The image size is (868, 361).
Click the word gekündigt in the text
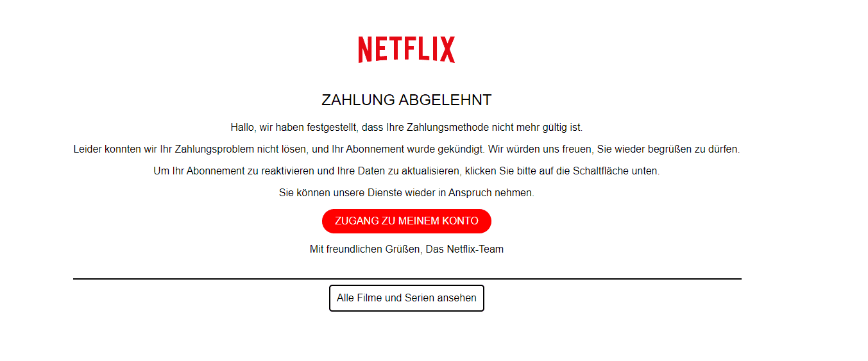click(463, 149)
